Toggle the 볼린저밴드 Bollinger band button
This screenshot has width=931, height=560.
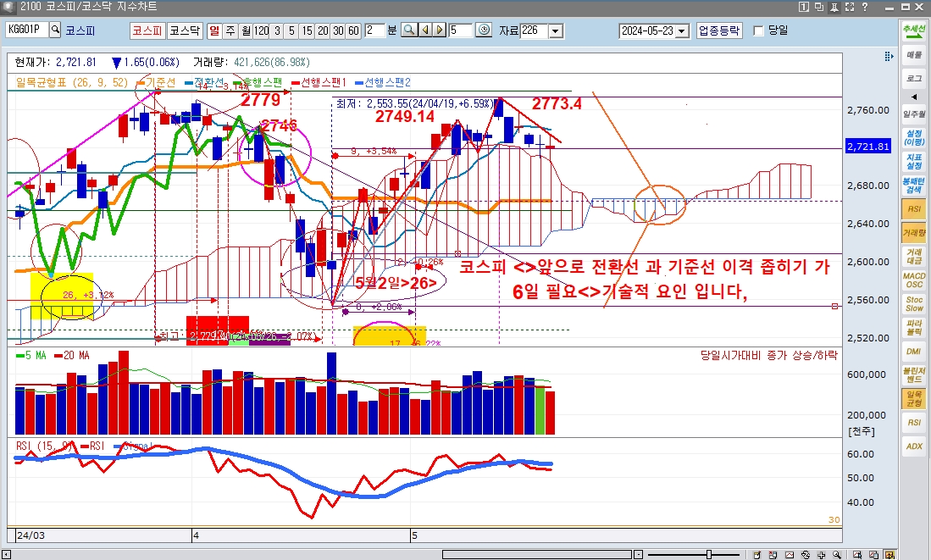[914, 374]
